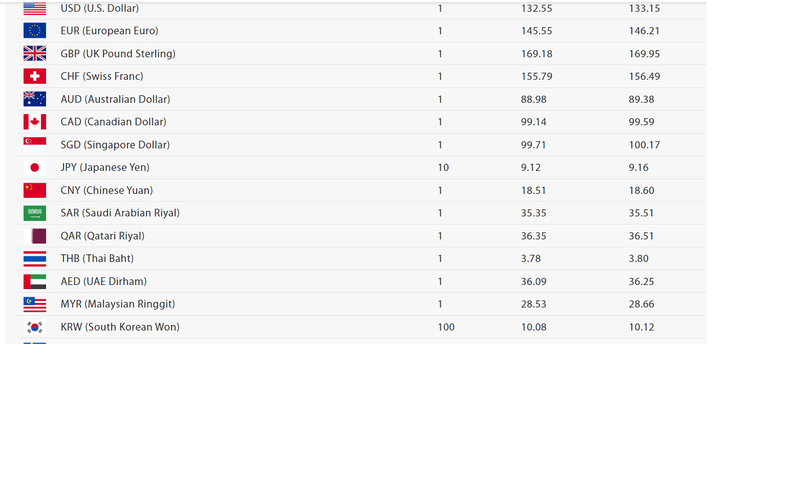Click the Australian flag icon
812x504 pixels.
pyautogui.click(x=35, y=99)
